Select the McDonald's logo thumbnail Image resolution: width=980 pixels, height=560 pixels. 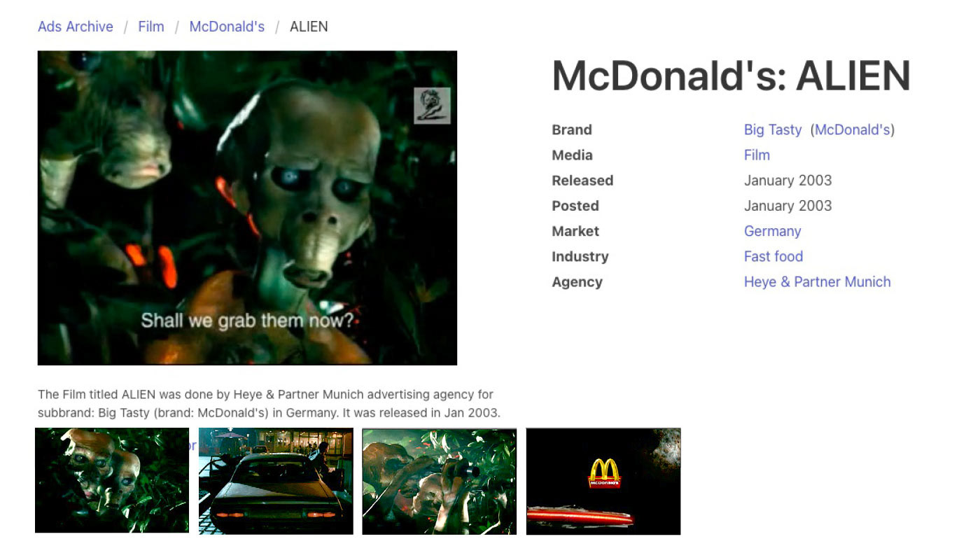pyautogui.click(x=603, y=482)
